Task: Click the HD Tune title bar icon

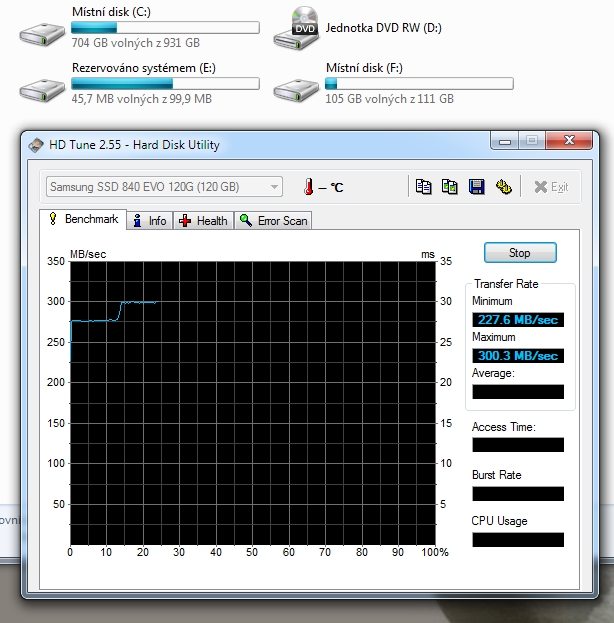Action: 37,144
